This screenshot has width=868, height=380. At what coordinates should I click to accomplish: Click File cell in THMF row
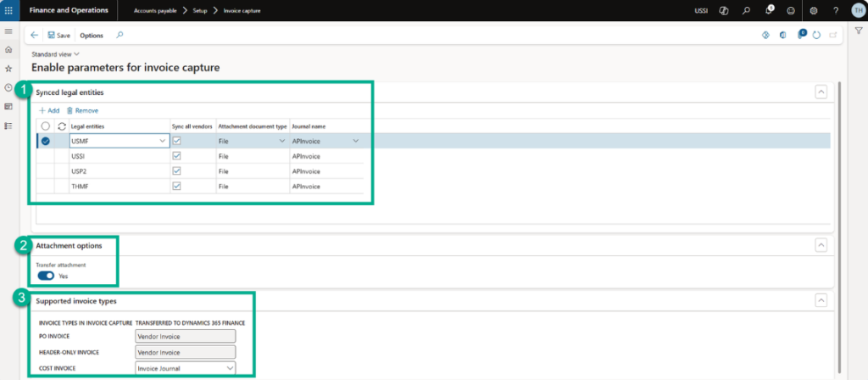[x=253, y=186]
